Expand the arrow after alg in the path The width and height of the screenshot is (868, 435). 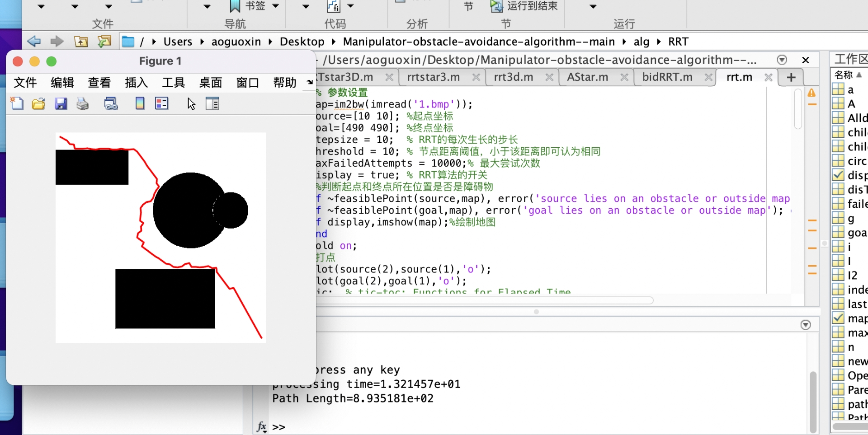click(659, 42)
